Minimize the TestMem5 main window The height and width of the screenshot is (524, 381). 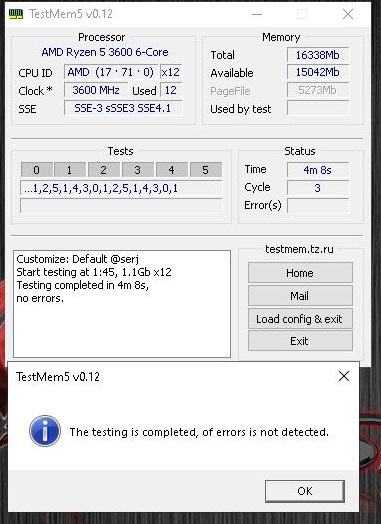(257, 14)
